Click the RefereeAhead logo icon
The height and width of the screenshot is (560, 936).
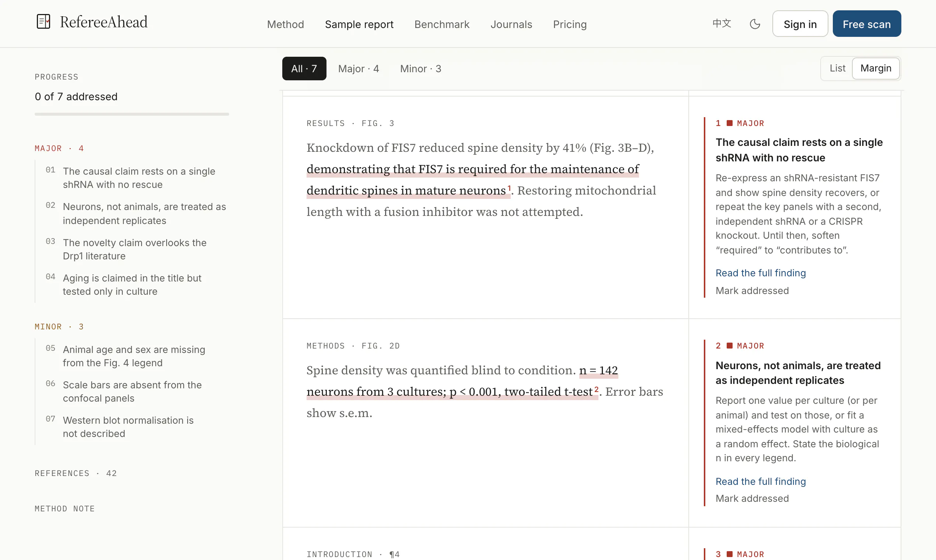(x=43, y=21)
